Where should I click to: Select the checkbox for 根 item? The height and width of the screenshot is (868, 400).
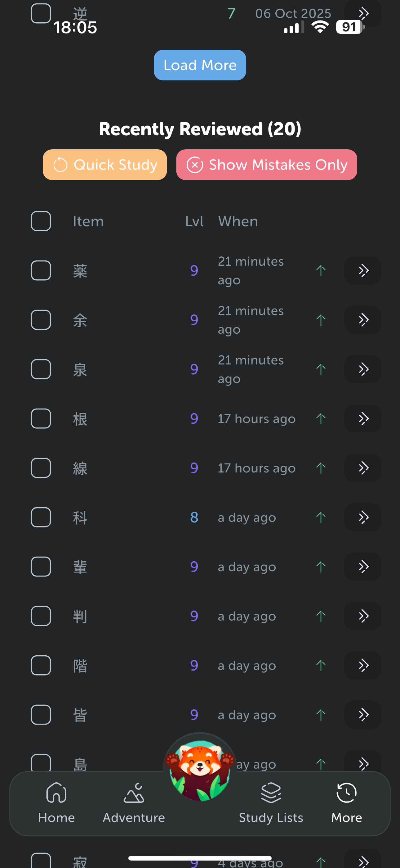pyautogui.click(x=41, y=418)
